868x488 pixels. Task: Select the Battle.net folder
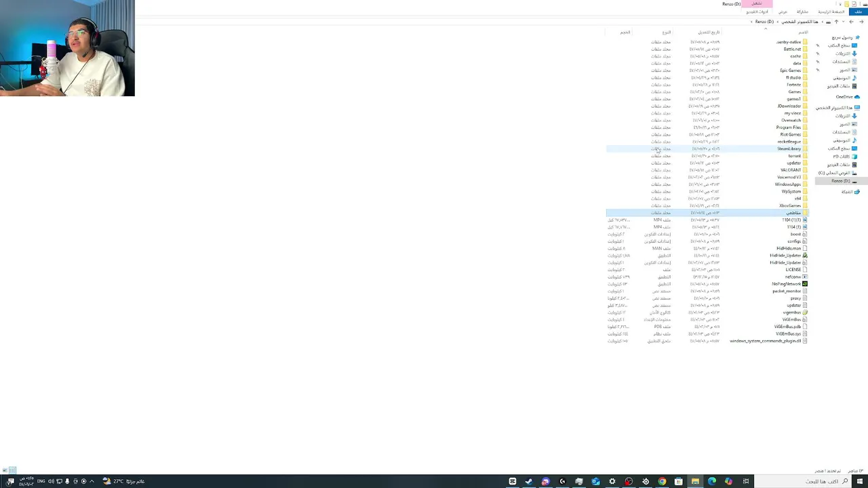(x=792, y=49)
